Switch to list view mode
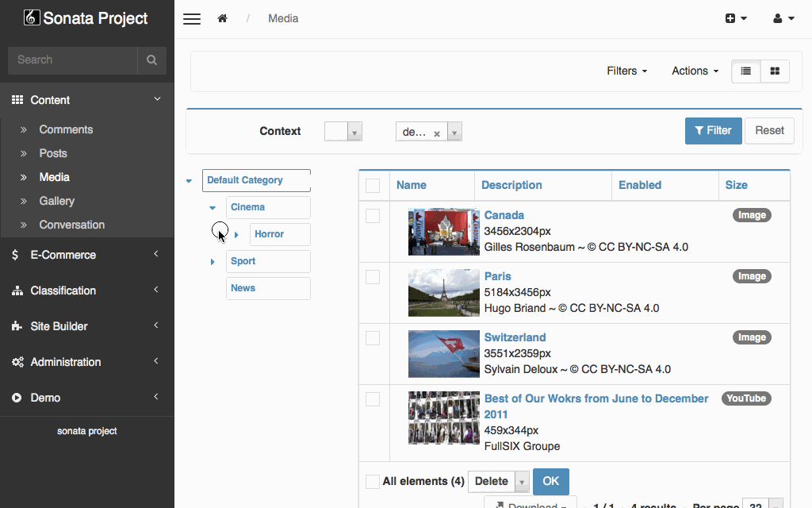Viewport: 812px width, 508px height. 746,71
